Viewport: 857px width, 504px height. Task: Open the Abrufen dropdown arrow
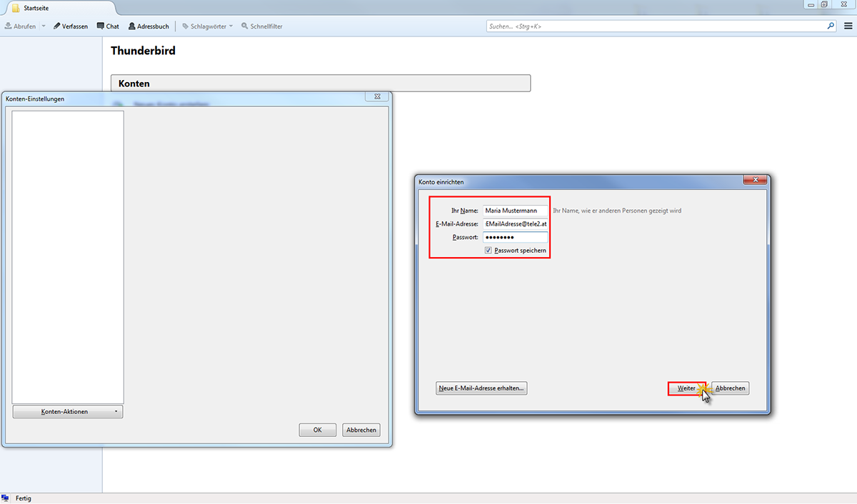click(44, 26)
